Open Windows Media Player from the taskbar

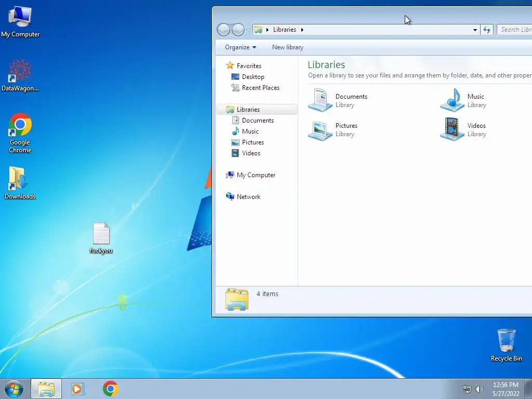[x=78, y=389]
